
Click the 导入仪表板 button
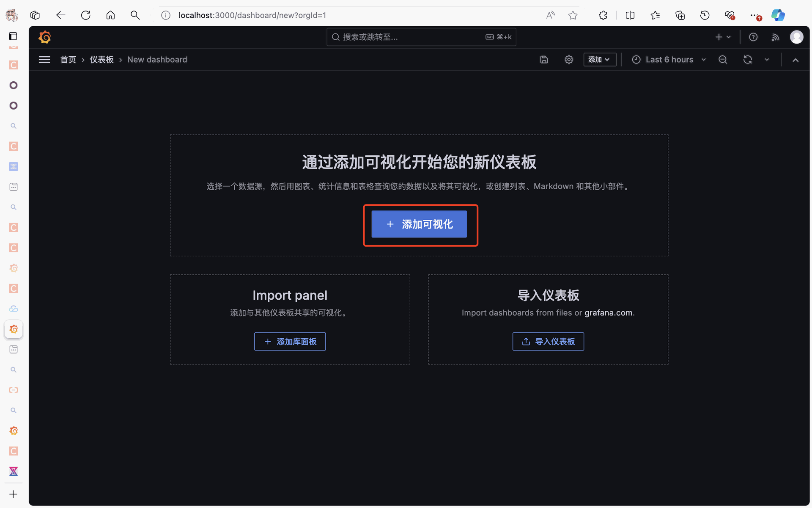click(548, 341)
